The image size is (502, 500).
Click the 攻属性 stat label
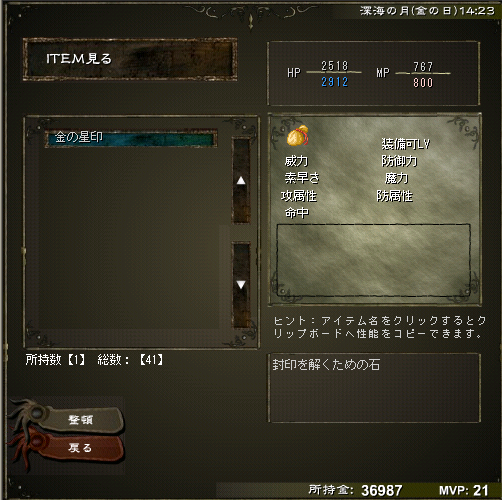[x=299, y=196]
